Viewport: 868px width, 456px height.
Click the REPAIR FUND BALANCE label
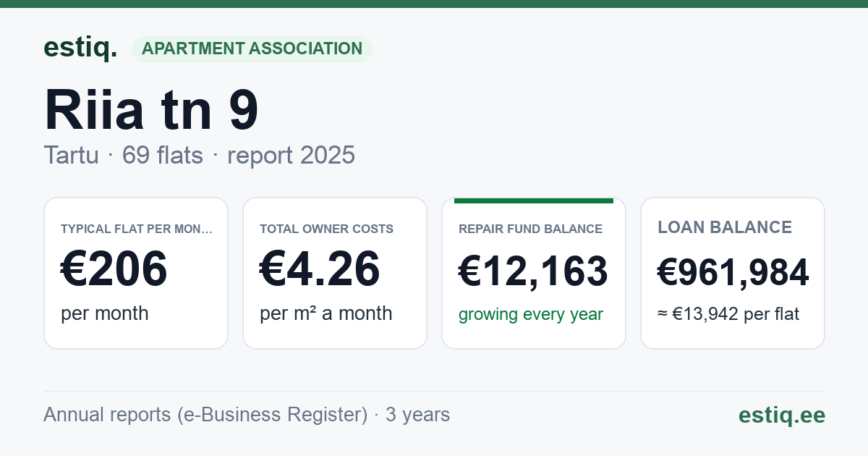(530, 229)
